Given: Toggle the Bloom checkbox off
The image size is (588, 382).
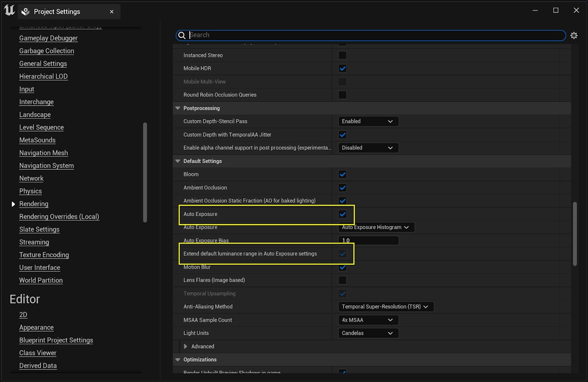Looking at the screenshot, I should 342,174.
